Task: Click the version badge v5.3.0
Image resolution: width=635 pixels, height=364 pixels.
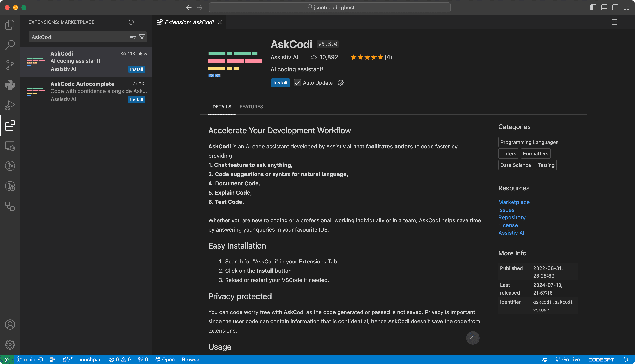Action: [328, 44]
